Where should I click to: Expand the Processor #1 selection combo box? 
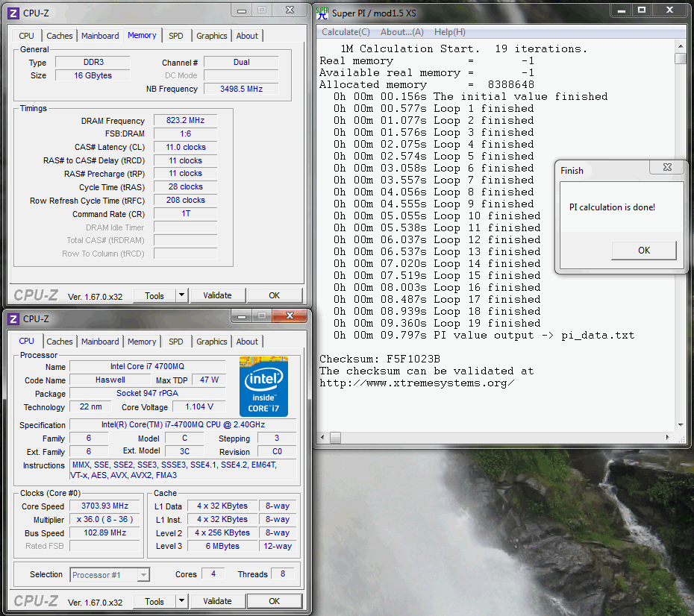click(x=143, y=574)
